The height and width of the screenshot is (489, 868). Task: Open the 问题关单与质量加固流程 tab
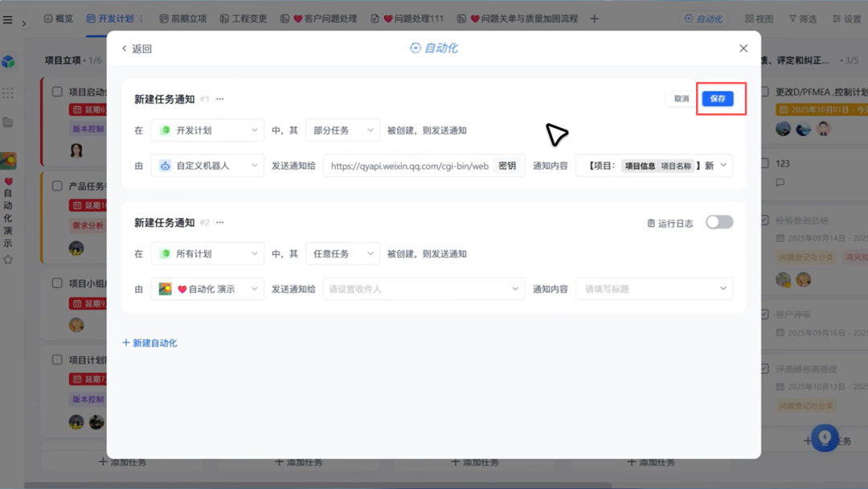pyautogui.click(x=518, y=18)
